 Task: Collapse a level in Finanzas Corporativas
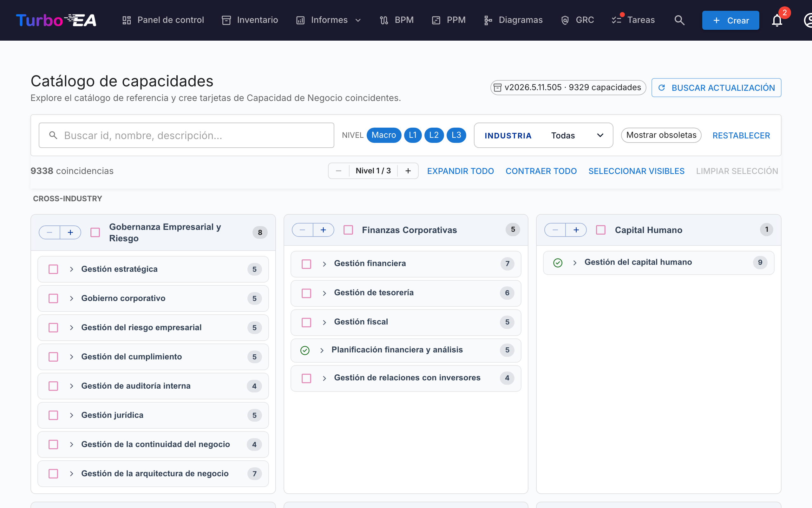(302, 230)
